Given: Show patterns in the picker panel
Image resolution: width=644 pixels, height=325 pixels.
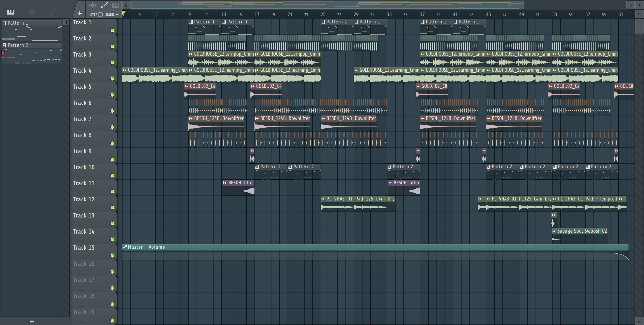Looking at the screenshot, I should point(11,12).
